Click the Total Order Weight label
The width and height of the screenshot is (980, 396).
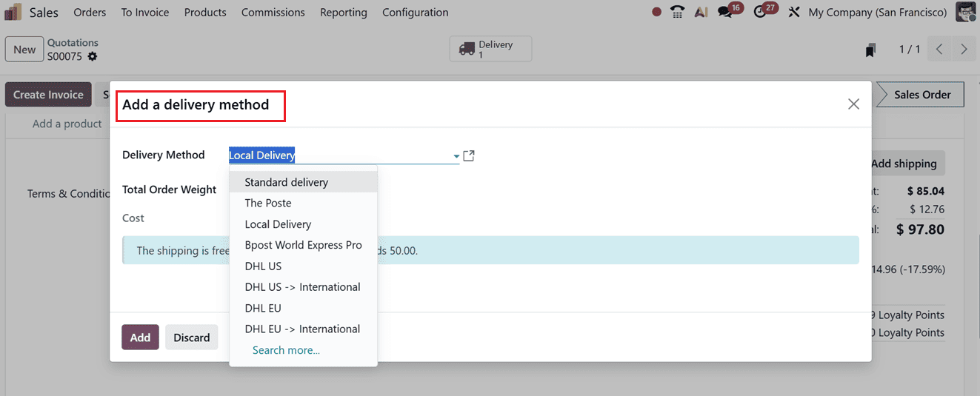coord(169,189)
